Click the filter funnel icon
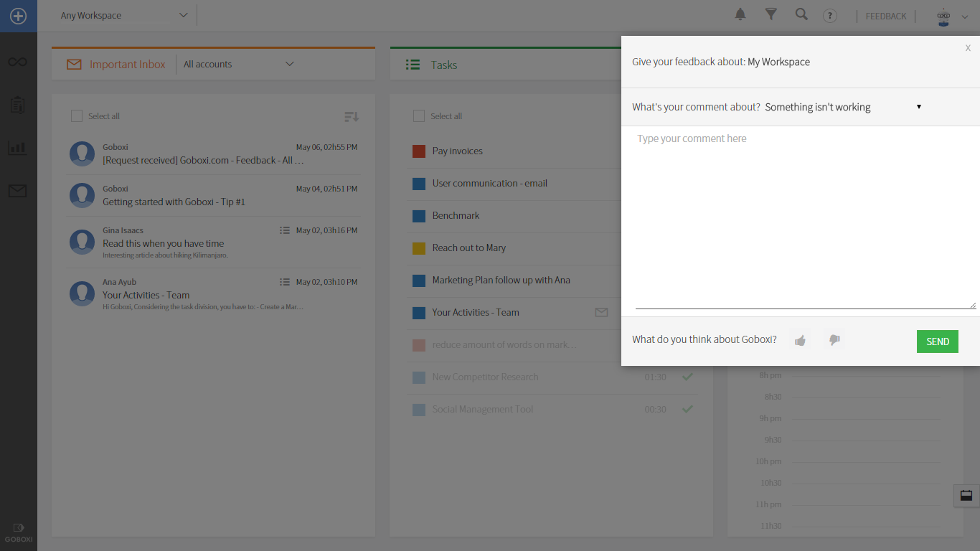 pos(771,15)
